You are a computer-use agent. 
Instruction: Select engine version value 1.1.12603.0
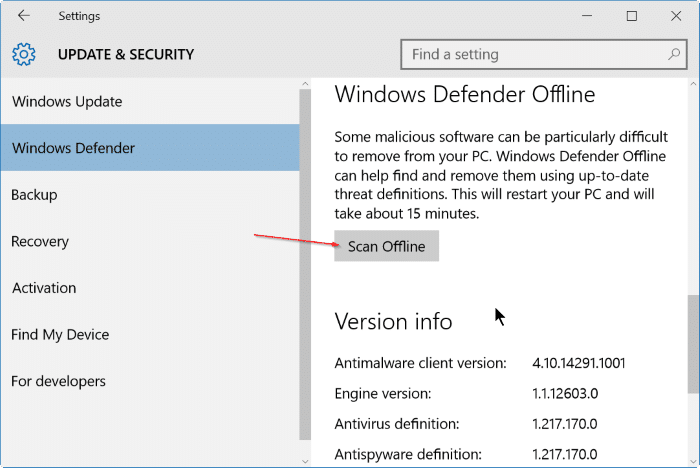click(565, 393)
